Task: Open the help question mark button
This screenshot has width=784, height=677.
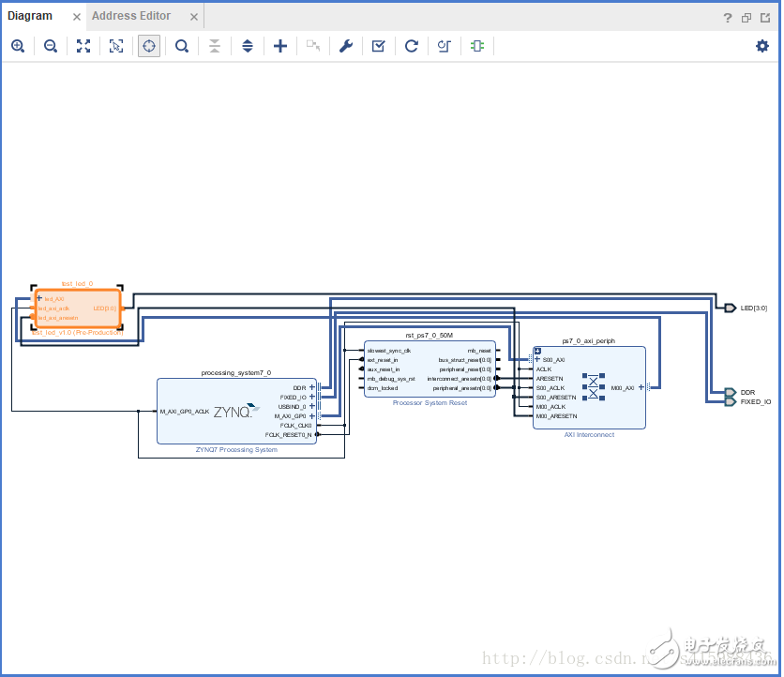Action: [x=727, y=18]
